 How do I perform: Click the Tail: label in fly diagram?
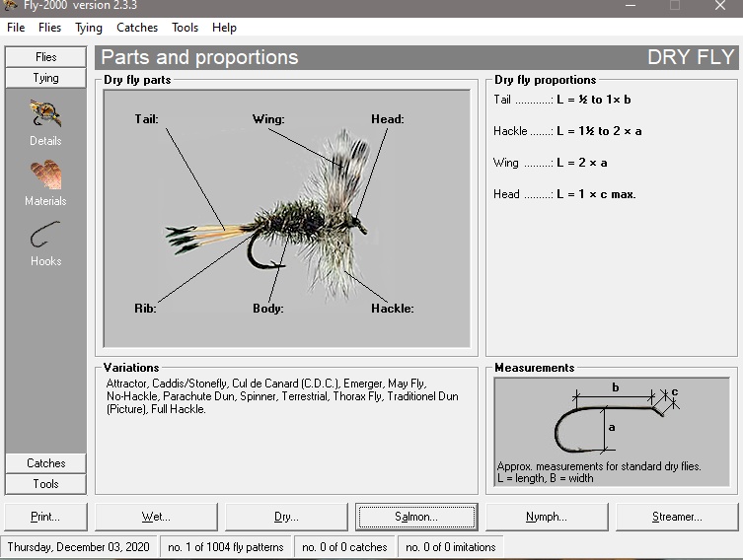tap(146, 119)
